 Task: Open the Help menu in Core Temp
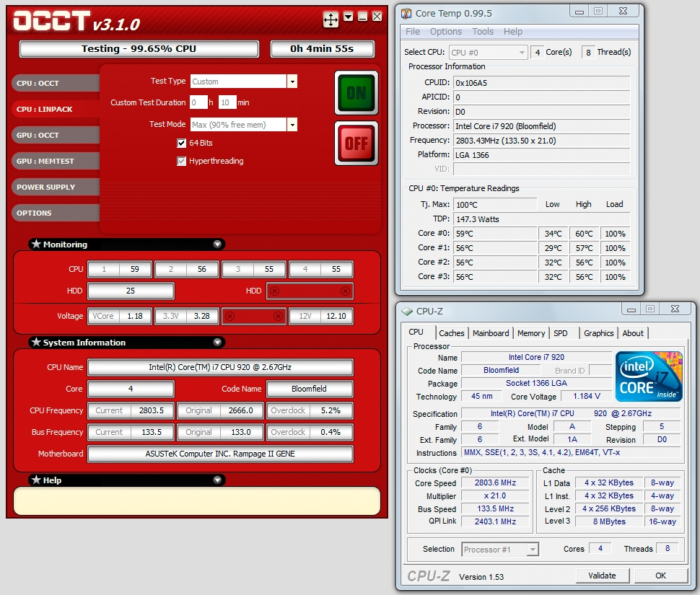(513, 32)
